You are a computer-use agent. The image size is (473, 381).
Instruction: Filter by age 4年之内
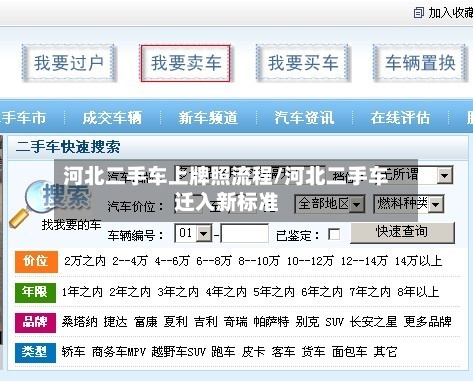(226, 292)
